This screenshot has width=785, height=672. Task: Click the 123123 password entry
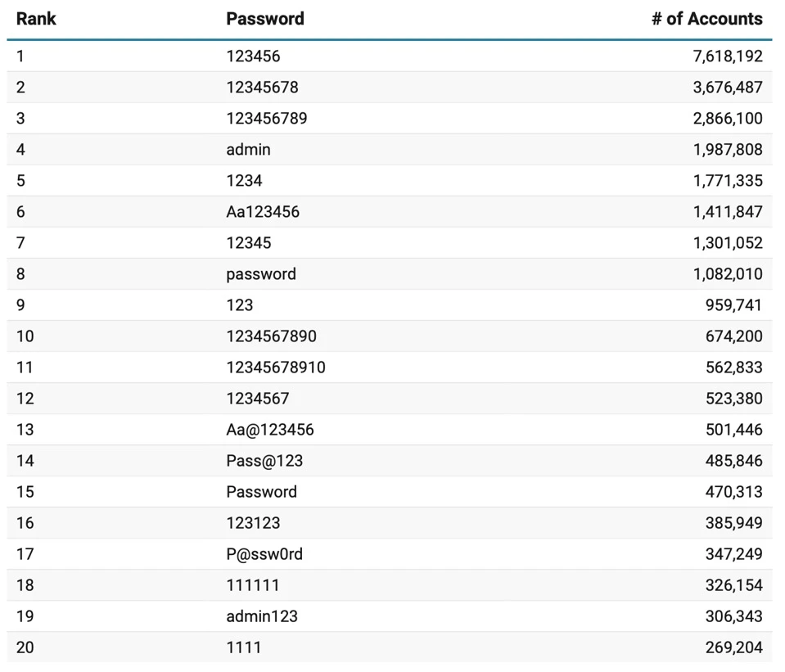[253, 523]
